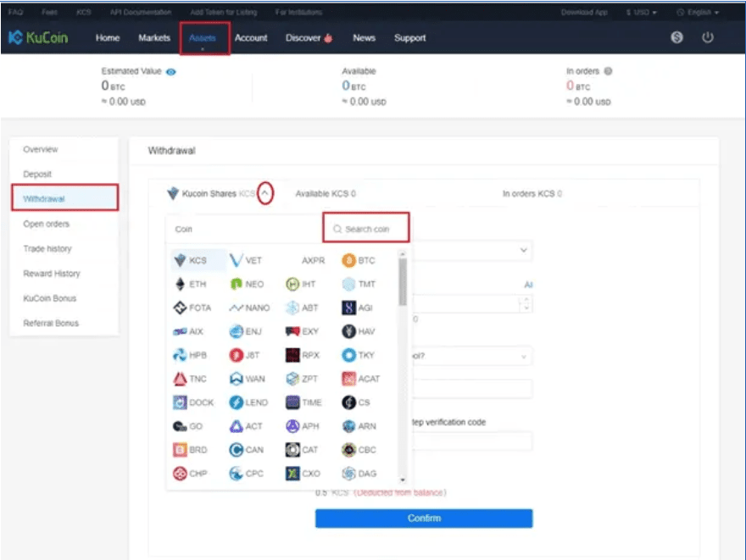The image size is (746, 560).
Task: Select the BTC coin icon
Action: [x=348, y=260]
